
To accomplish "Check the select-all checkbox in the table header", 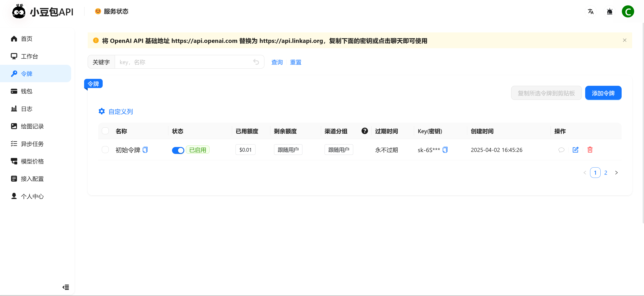I will pyautogui.click(x=105, y=131).
